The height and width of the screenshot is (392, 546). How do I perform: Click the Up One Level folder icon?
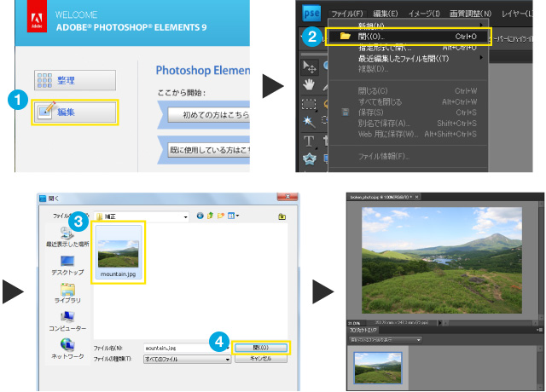210,216
